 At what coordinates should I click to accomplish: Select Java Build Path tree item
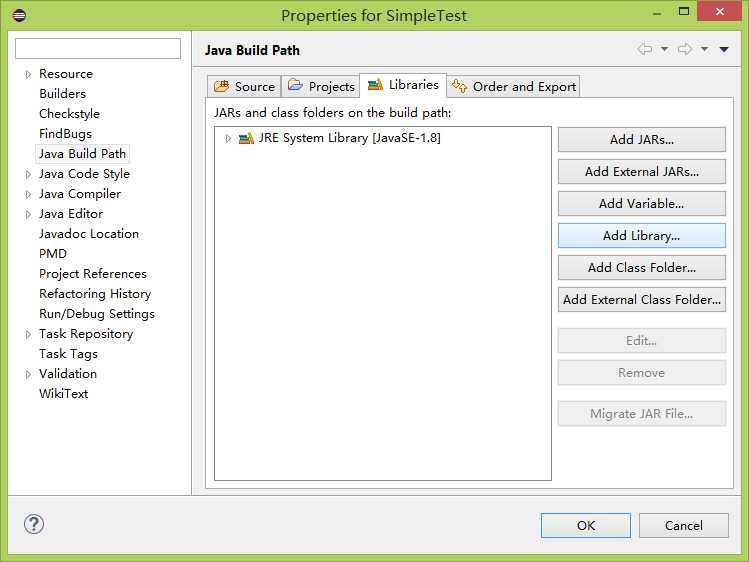click(83, 154)
